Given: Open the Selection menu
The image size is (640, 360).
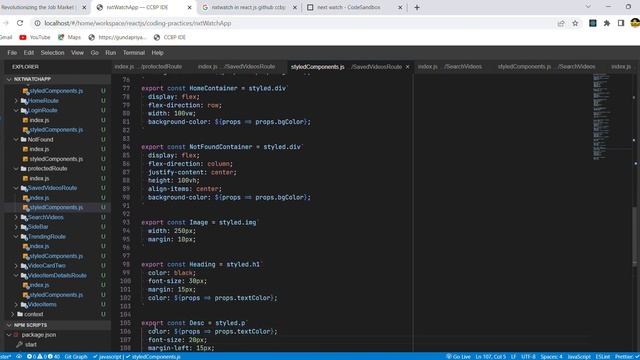Looking at the screenshot, I should tap(52, 53).
